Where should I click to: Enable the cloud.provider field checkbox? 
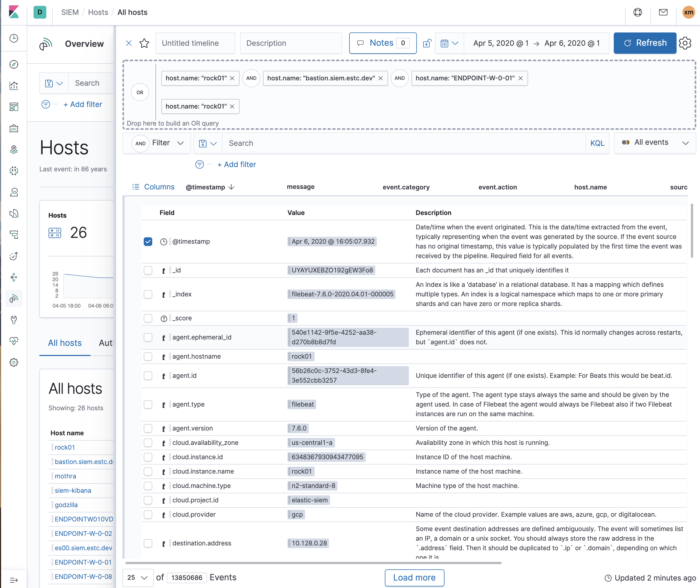click(148, 514)
